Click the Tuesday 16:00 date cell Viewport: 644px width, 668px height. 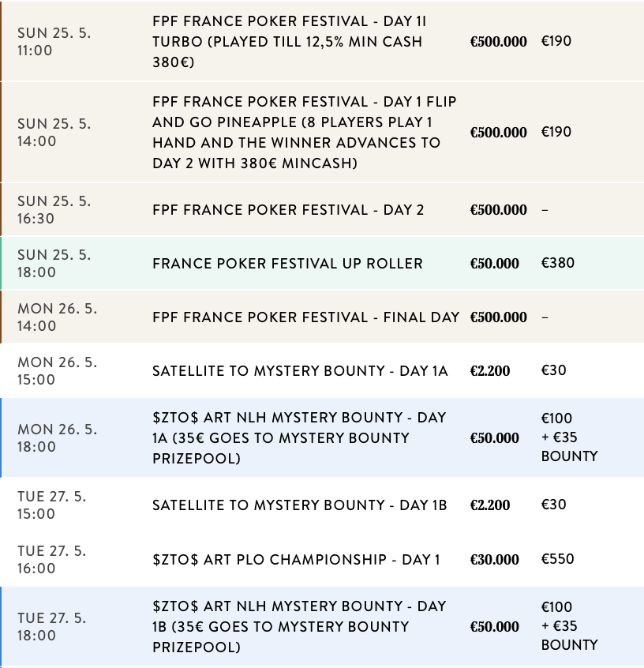tap(52, 560)
